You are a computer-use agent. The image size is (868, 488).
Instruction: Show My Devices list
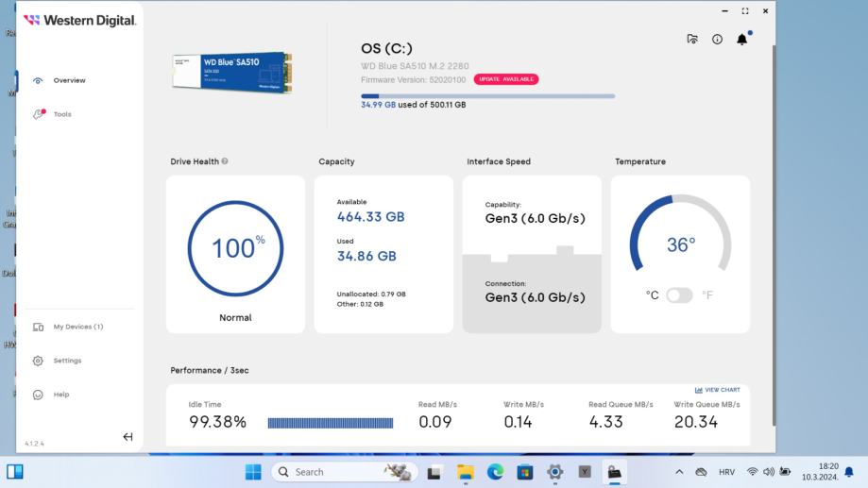pyautogui.click(x=77, y=327)
